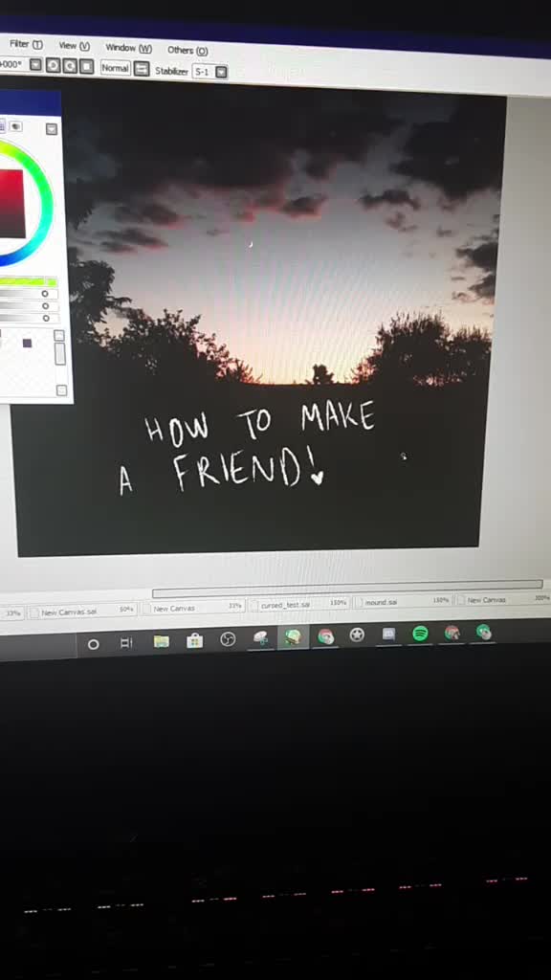Reset the view rotation with square icon

[x=87, y=67]
